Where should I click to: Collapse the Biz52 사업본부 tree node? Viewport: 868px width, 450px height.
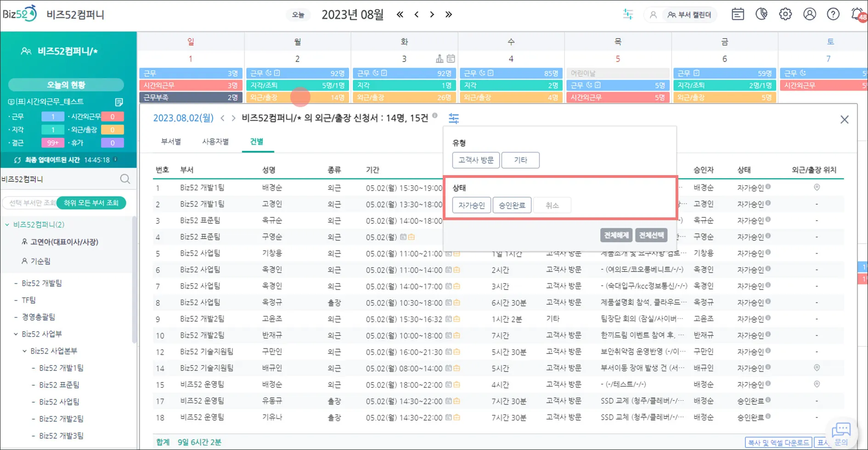point(25,351)
